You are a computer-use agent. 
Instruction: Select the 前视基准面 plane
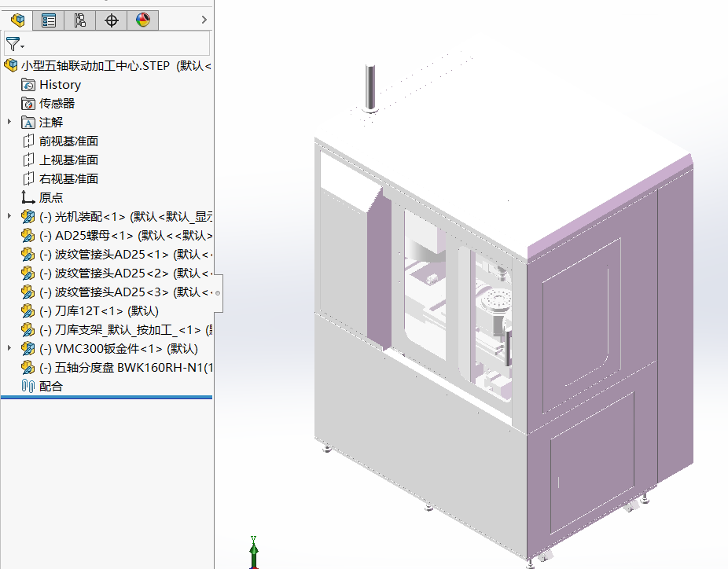point(68,141)
